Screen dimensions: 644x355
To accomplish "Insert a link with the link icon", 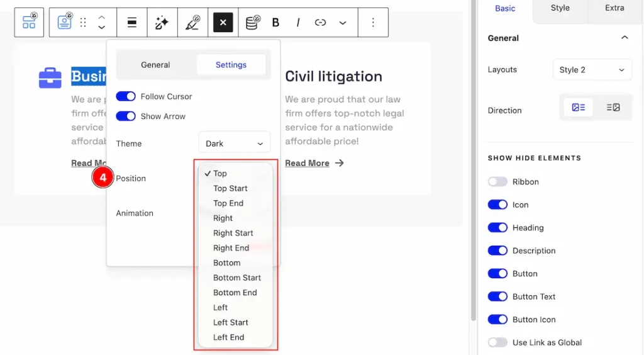I will tap(320, 23).
